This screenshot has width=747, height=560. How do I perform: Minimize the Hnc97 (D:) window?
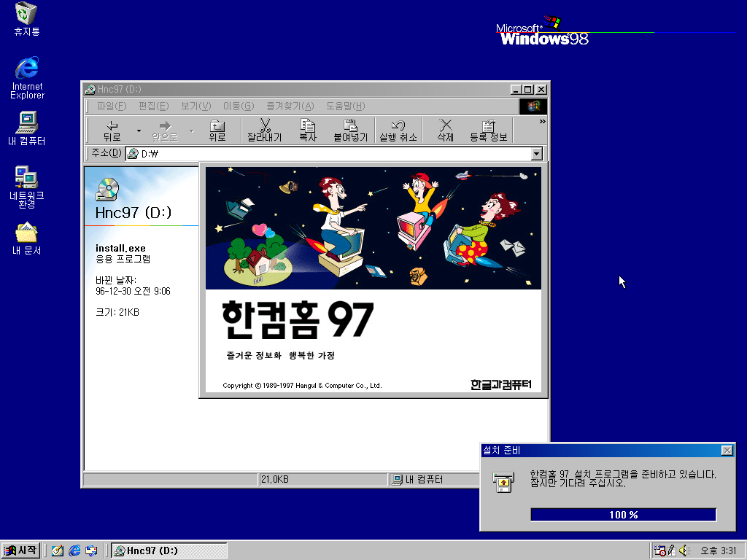[516, 89]
